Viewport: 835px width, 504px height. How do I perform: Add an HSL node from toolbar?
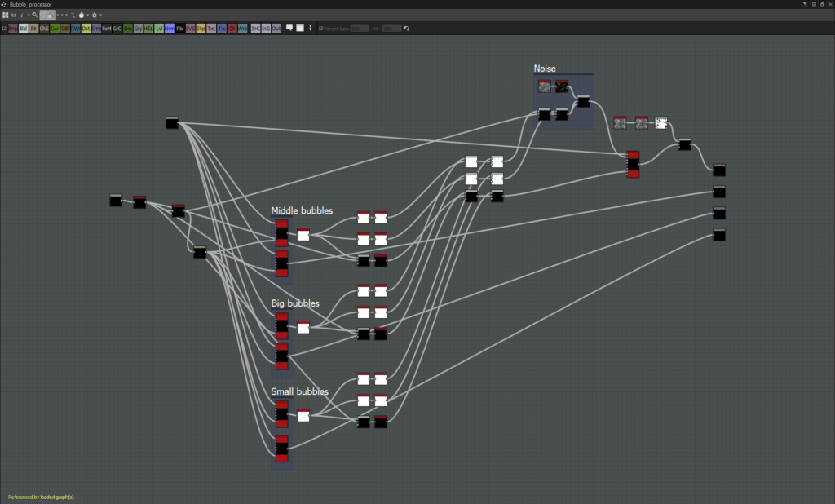(x=148, y=29)
